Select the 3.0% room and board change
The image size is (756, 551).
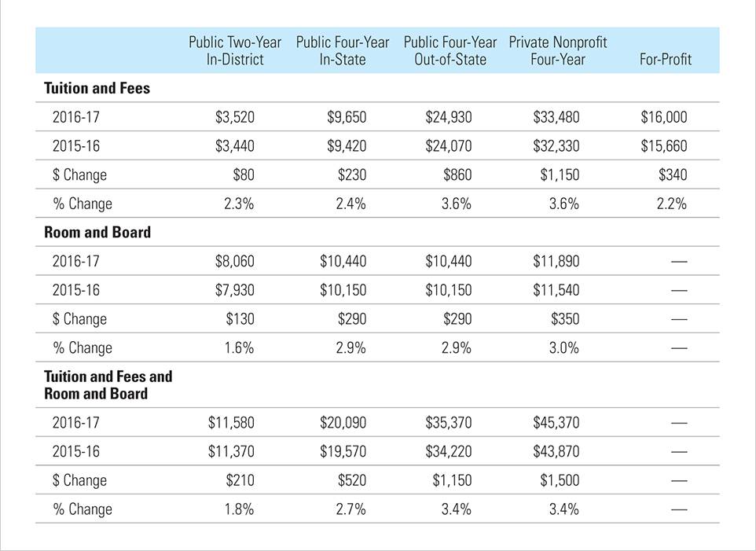pos(564,347)
